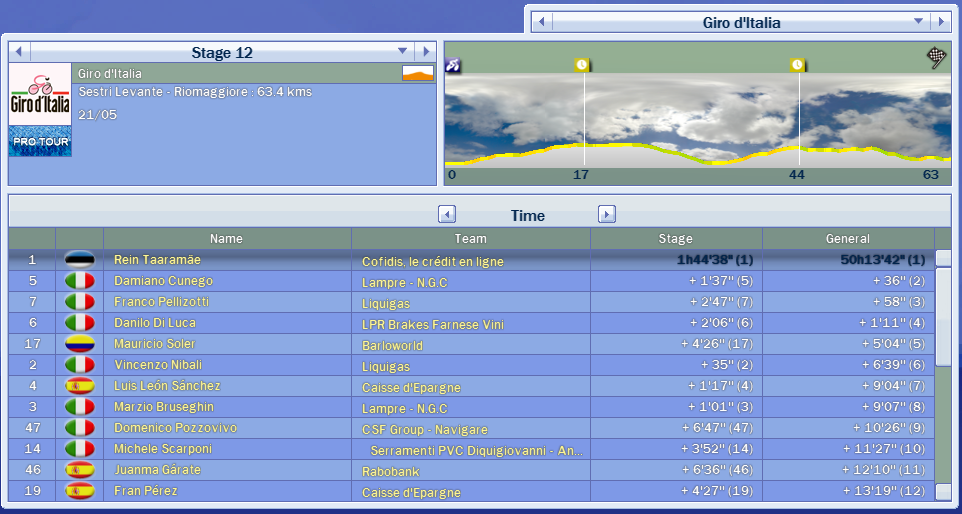Go to the previous stage with left arrow

pyautogui.click(x=20, y=51)
